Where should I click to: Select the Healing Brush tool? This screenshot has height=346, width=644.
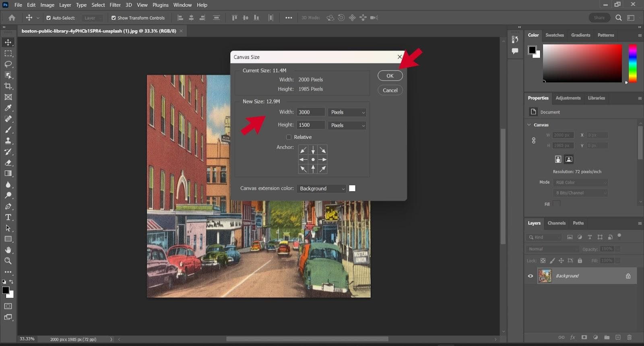tap(8, 119)
